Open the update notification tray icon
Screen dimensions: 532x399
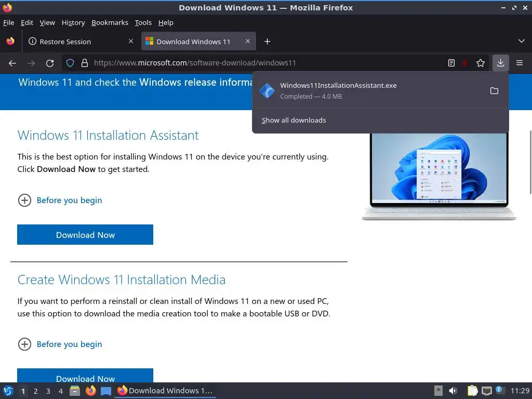pyautogui.click(x=500, y=390)
